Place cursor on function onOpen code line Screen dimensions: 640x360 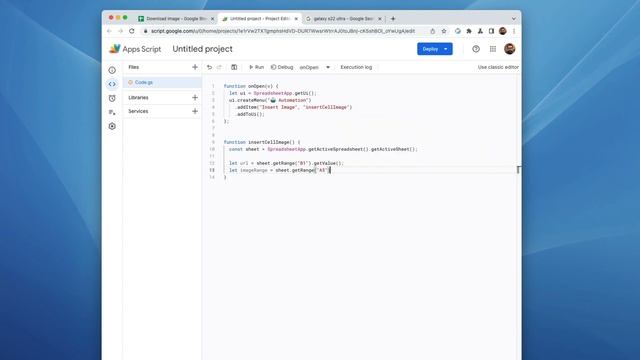point(251,86)
